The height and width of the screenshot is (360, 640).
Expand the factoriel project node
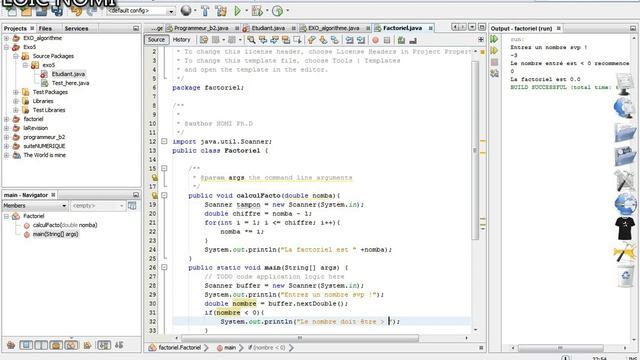pyautogui.click(x=7, y=119)
